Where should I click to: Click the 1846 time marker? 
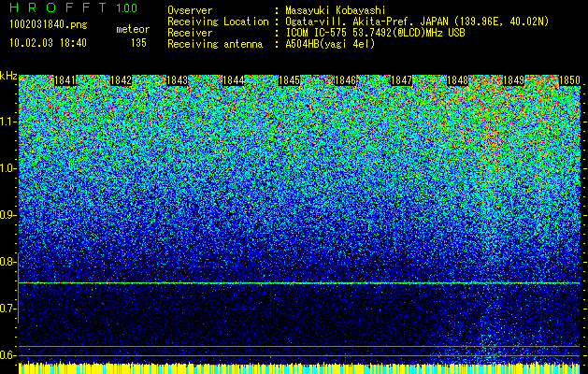coord(345,80)
